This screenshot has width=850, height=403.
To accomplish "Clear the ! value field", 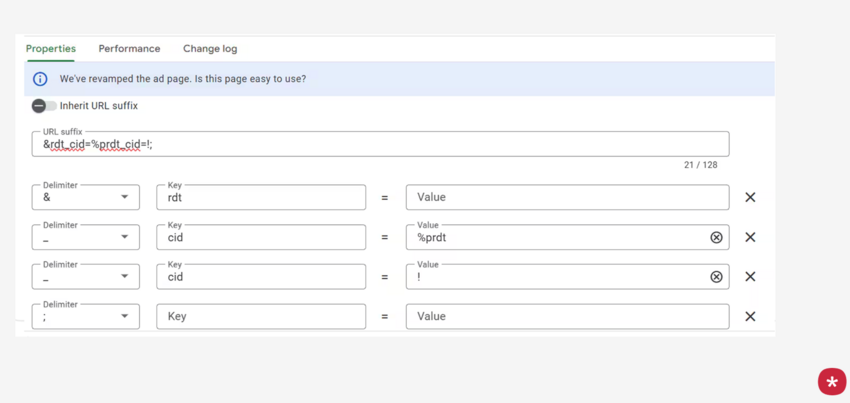I will coord(716,277).
